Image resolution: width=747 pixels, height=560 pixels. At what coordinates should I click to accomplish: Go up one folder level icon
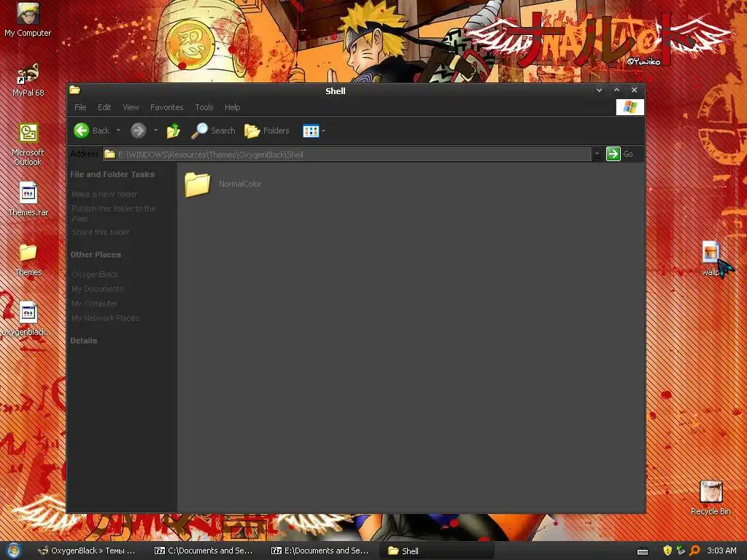point(174,131)
